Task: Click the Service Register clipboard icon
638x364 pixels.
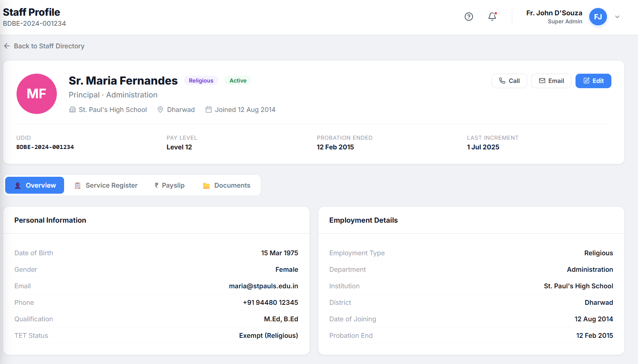Action: [x=78, y=186]
